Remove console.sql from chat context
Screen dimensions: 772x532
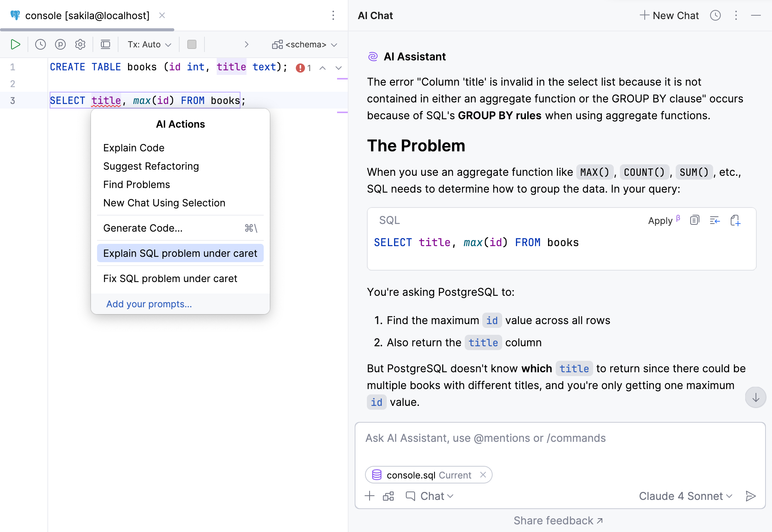(483, 475)
